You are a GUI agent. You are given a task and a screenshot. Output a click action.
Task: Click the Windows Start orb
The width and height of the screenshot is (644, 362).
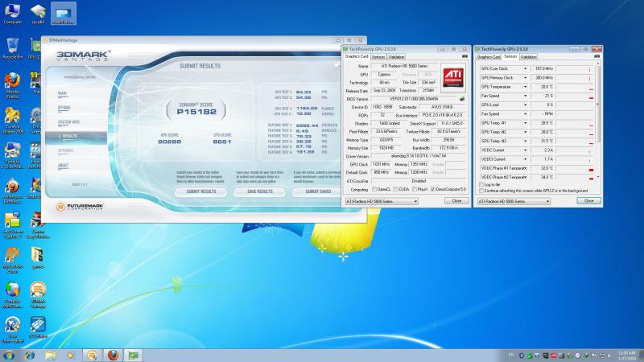(8, 355)
